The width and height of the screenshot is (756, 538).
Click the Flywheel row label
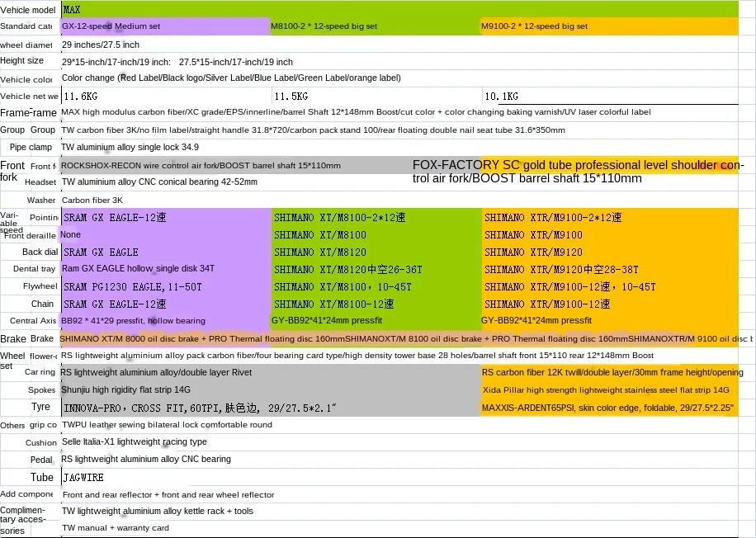click(x=40, y=286)
